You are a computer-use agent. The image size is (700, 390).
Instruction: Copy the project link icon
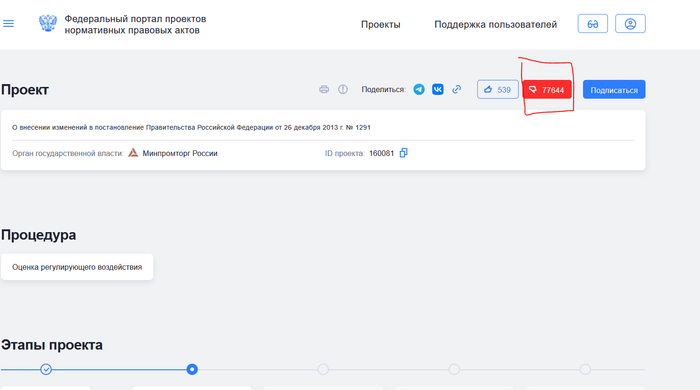point(456,89)
